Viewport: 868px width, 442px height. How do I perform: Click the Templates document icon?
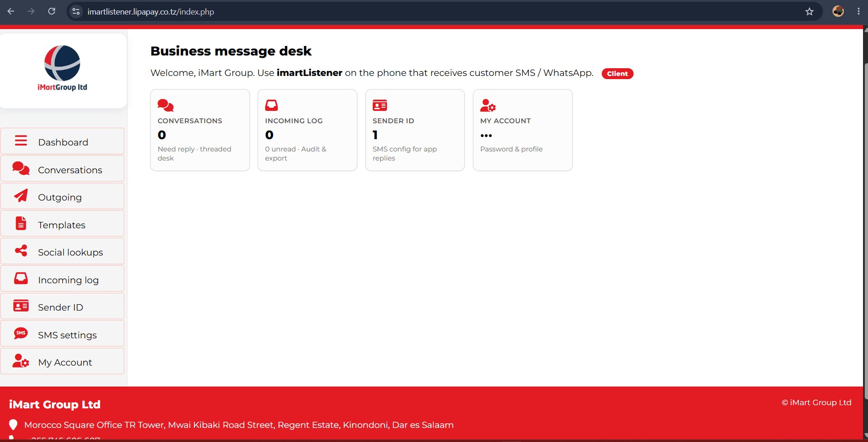pyautogui.click(x=21, y=223)
